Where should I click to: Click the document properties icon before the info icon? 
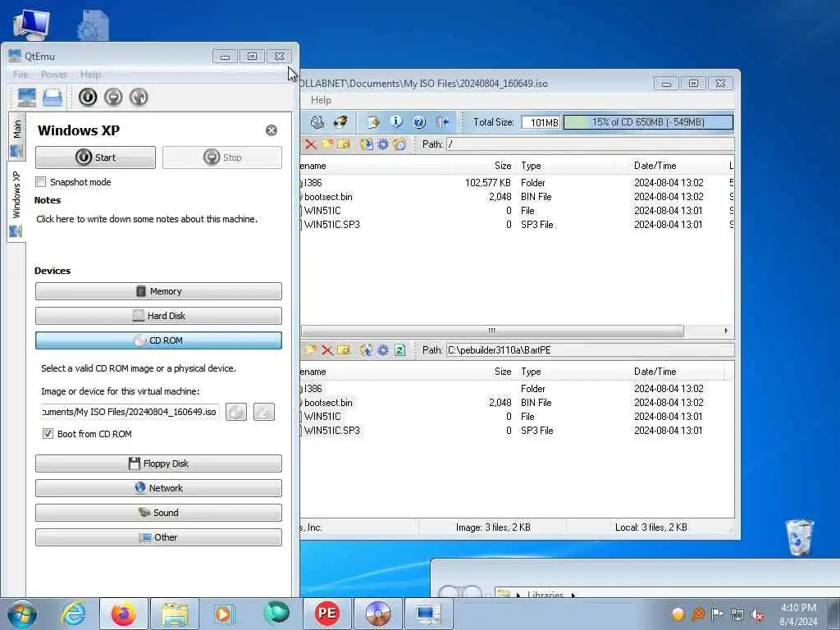pos(373,122)
